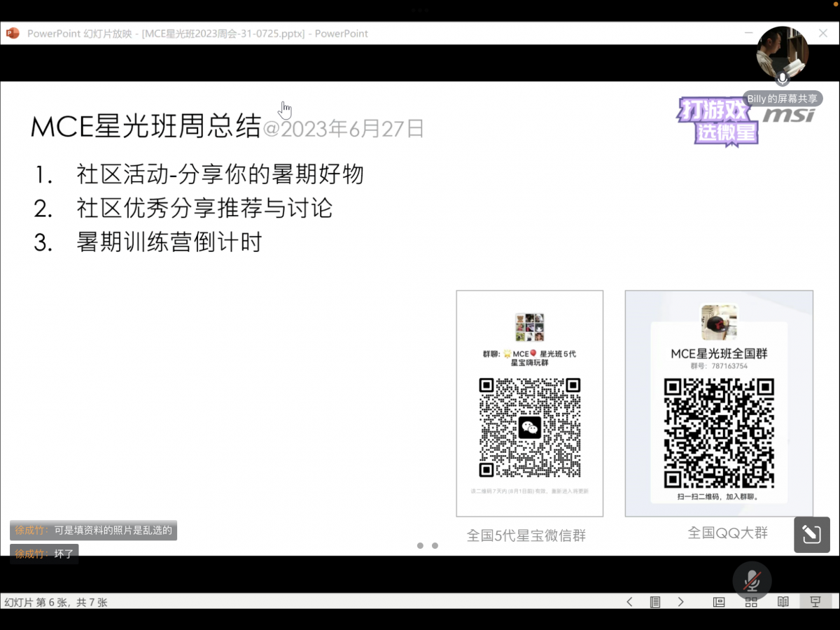The image size is (840, 630).
Task: Open the WeChat group QR code image
Action: coord(530,427)
